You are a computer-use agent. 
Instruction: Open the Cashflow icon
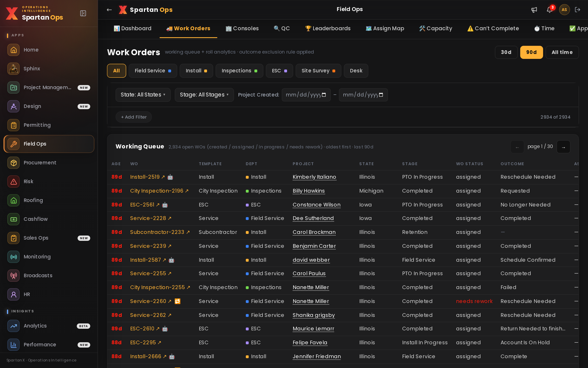[x=14, y=219]
